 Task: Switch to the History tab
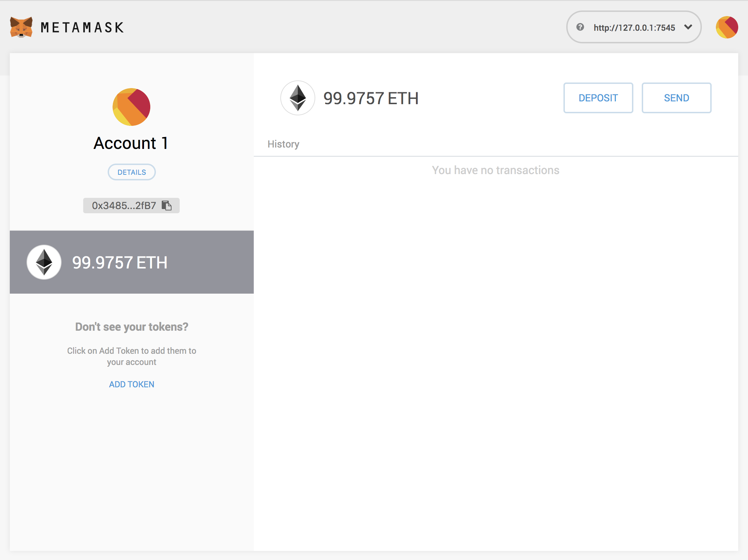(x=283, y=144)
